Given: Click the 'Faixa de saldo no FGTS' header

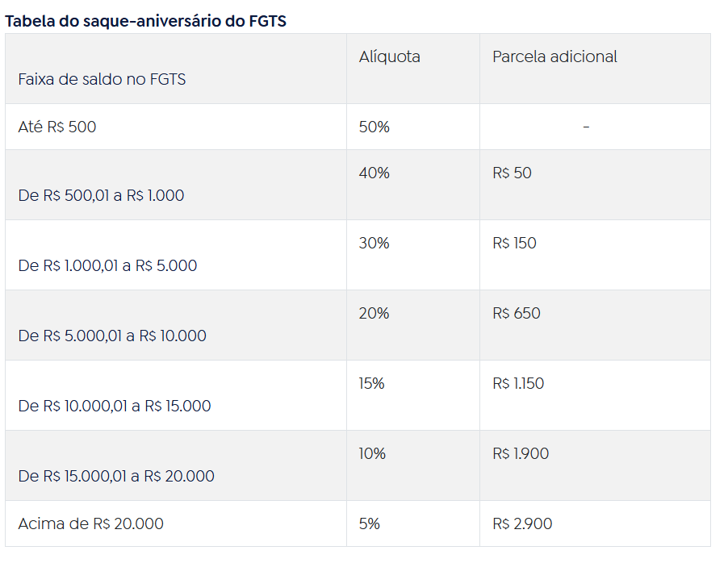Looking at the screenshot, I should point(102,79).
